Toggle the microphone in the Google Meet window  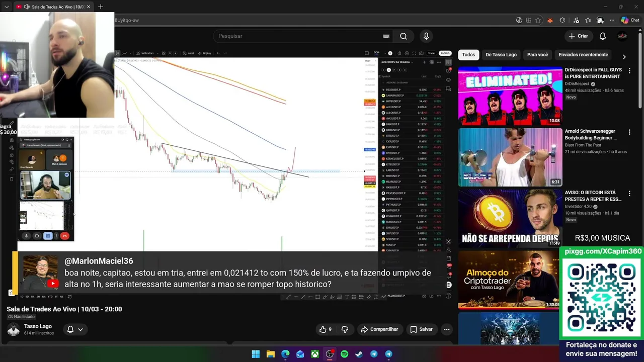pyautogui.click(x=26, y=236)
